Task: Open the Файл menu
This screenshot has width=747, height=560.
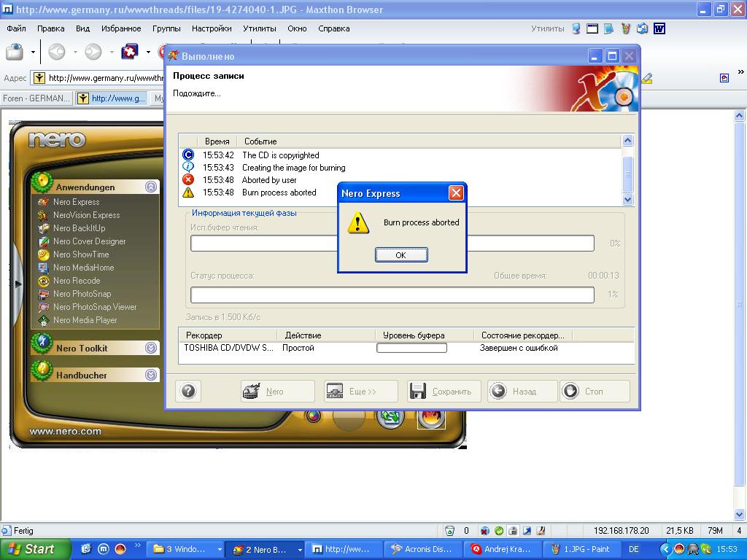Action: (16, 28)
